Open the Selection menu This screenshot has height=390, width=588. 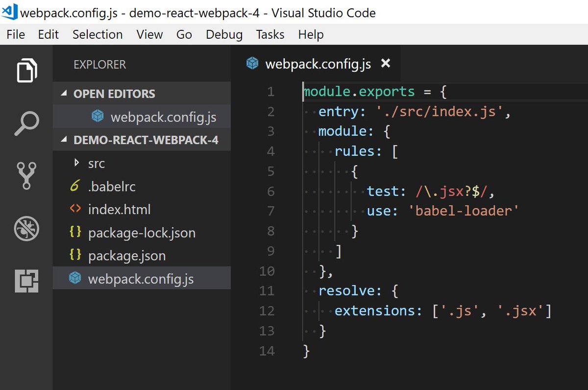(98, 35)
